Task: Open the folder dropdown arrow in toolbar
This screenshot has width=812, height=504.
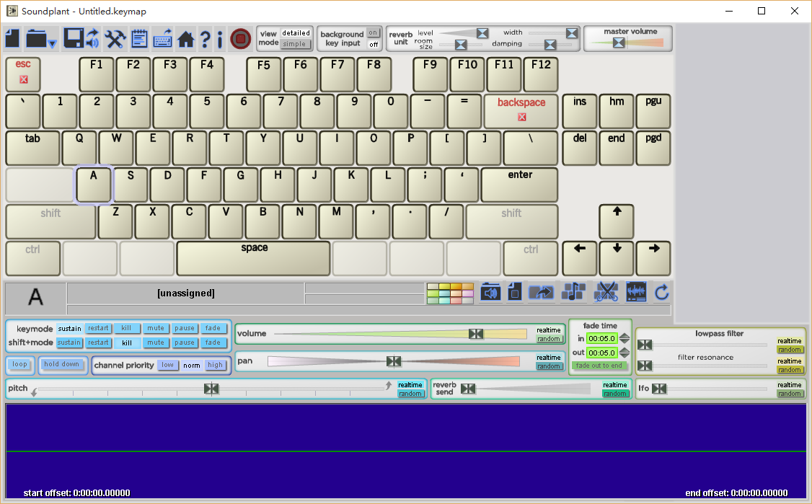Action: pos(53,45)
